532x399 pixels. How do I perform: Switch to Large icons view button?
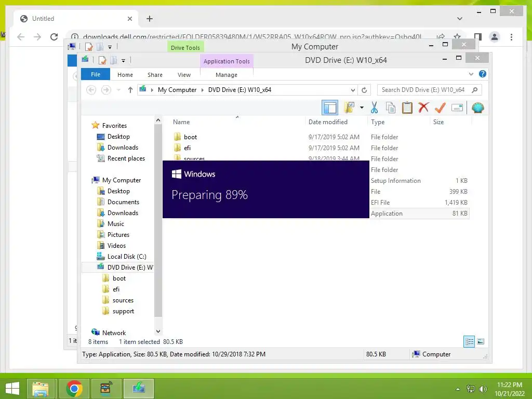pos(481,341)
